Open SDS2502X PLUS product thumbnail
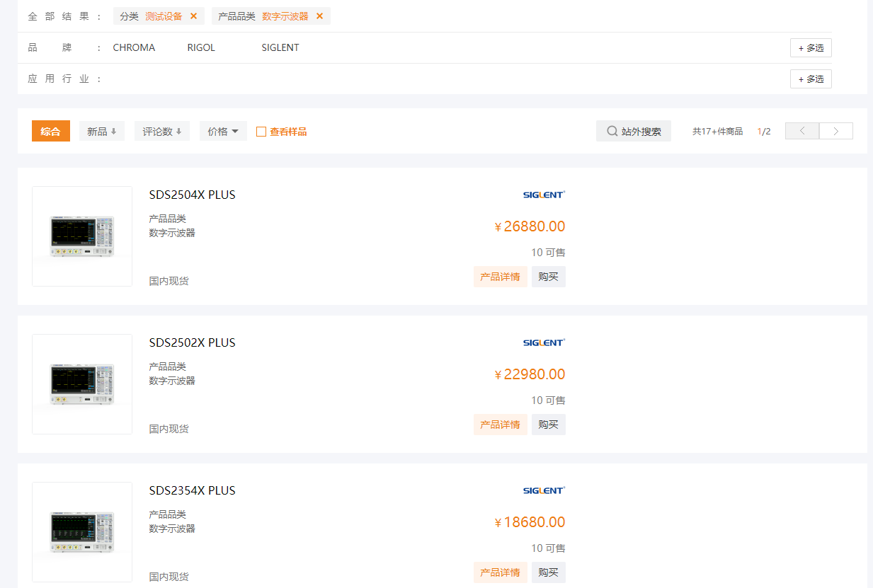The width and height of the screenshot is (873, 588). coord(82,384)
